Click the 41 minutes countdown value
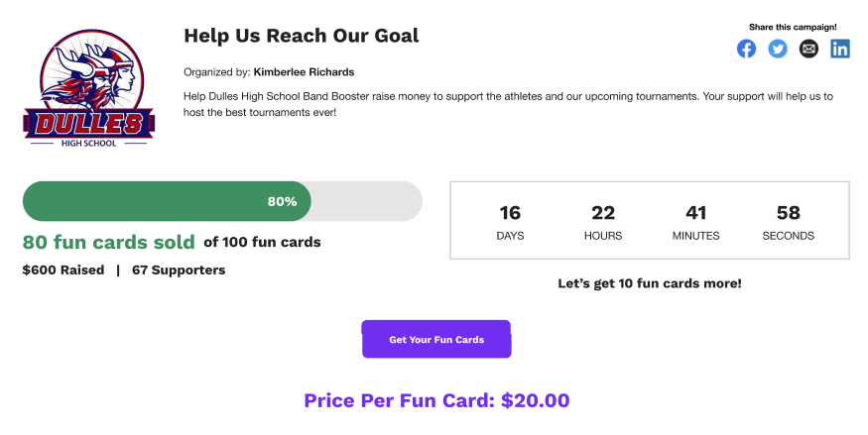Image resolution: width=868 pixels, height=435 pixels. (x=695, y=213)
